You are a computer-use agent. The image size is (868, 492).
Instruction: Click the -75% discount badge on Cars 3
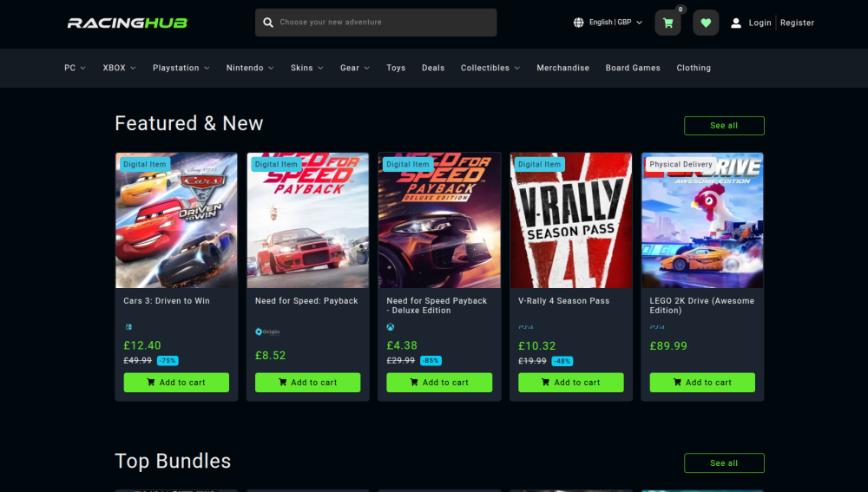tap(168, 361)
